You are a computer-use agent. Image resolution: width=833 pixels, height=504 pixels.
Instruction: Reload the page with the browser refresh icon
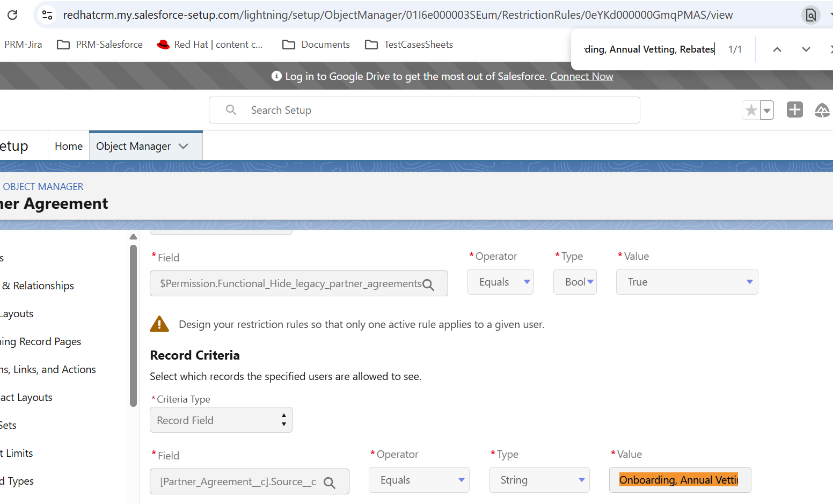[x=12, y=15]
